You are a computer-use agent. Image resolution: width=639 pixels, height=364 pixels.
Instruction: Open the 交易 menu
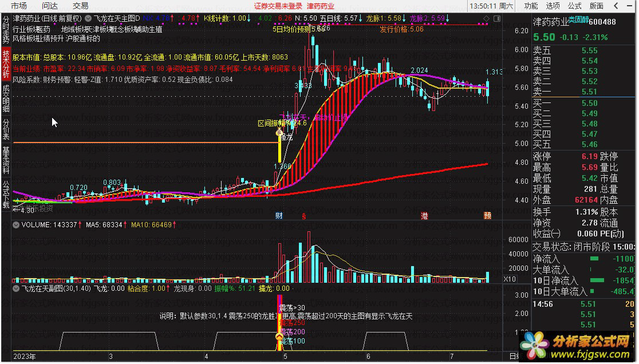(80, 6)
